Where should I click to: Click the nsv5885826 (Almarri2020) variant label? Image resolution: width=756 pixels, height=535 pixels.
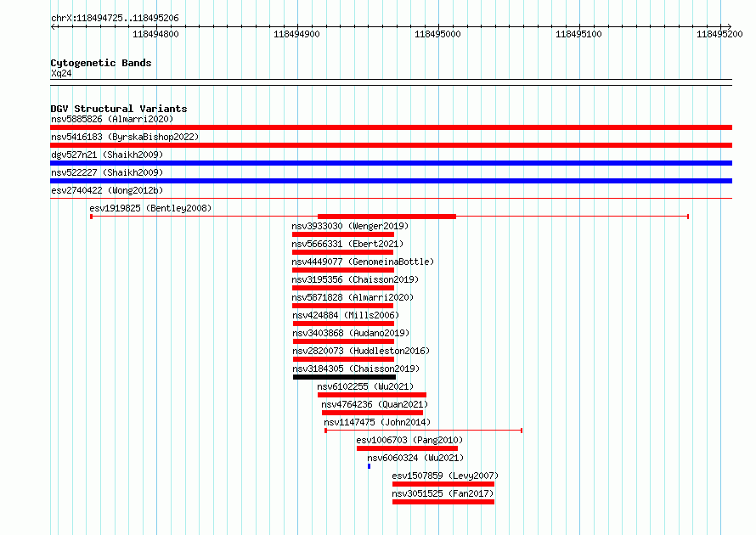(112, 119)
